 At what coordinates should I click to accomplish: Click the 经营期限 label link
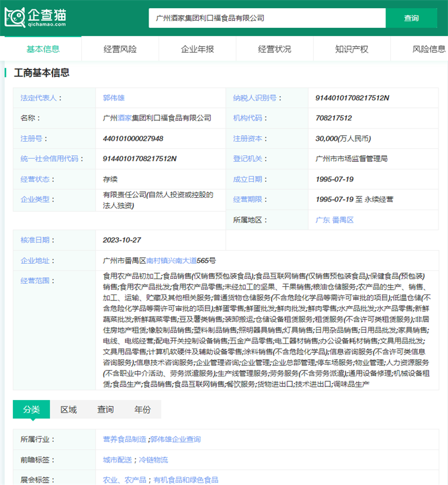[248, 199]
